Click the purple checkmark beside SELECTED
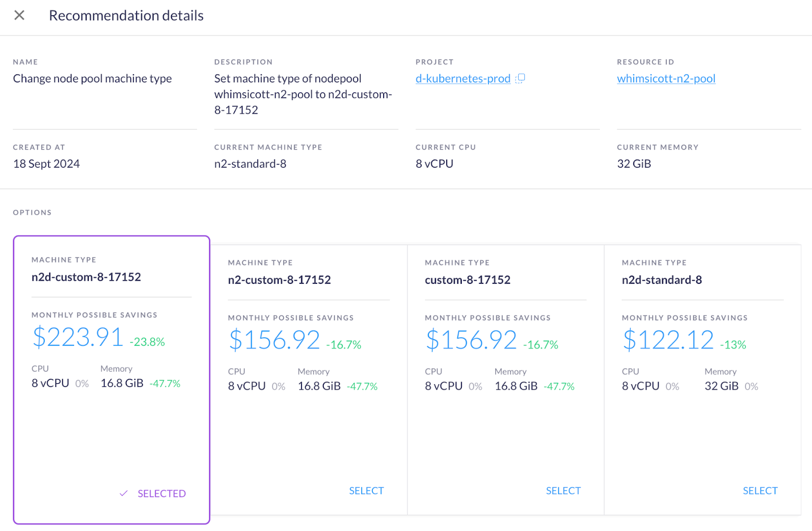 click(x=123, y=493)
